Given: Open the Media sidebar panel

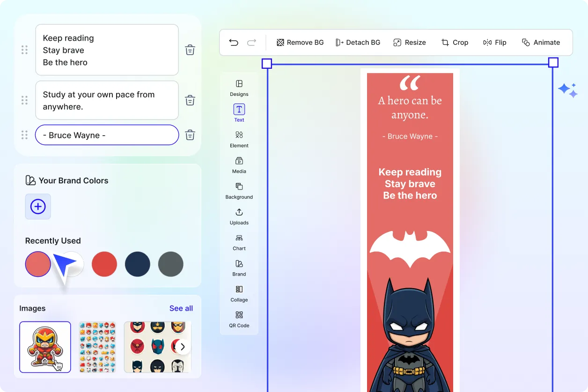Looking at the screenshot, I should (x=239, y=165).
